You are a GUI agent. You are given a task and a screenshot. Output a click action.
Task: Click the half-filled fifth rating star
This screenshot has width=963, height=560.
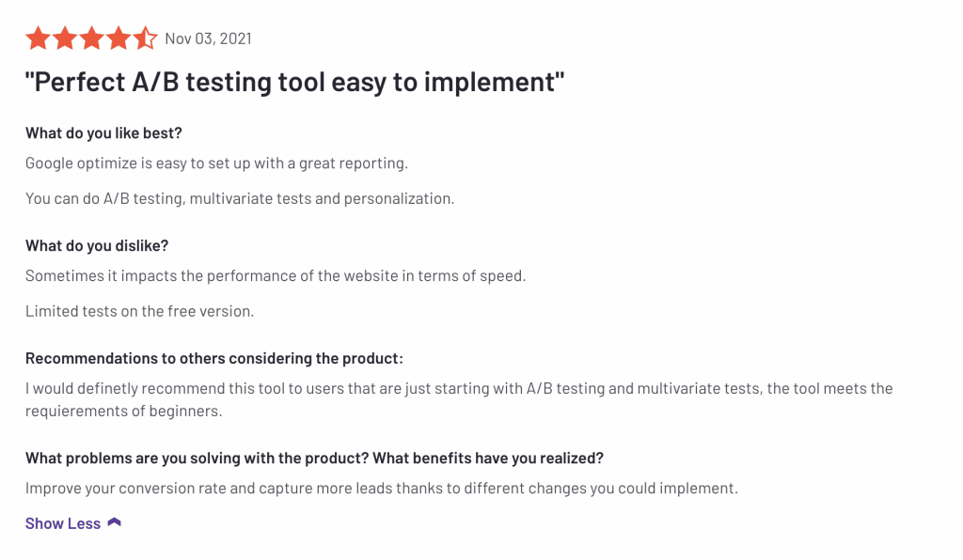[145, 39]
